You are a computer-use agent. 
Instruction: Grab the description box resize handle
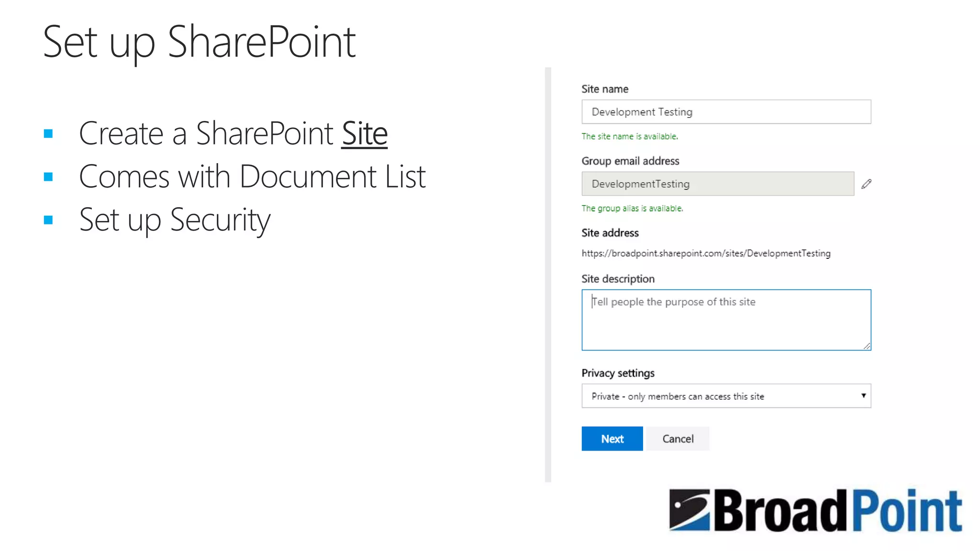(867, 346)
